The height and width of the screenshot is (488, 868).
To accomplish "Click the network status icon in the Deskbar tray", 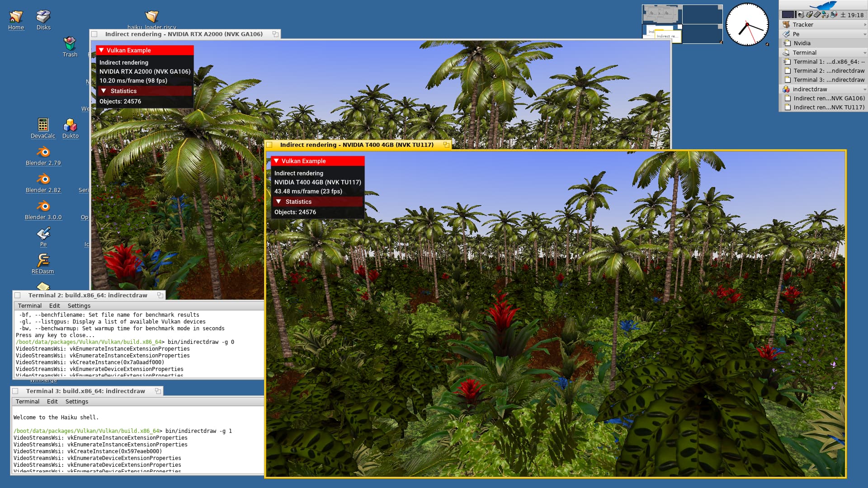I will (x=826, y=15).
